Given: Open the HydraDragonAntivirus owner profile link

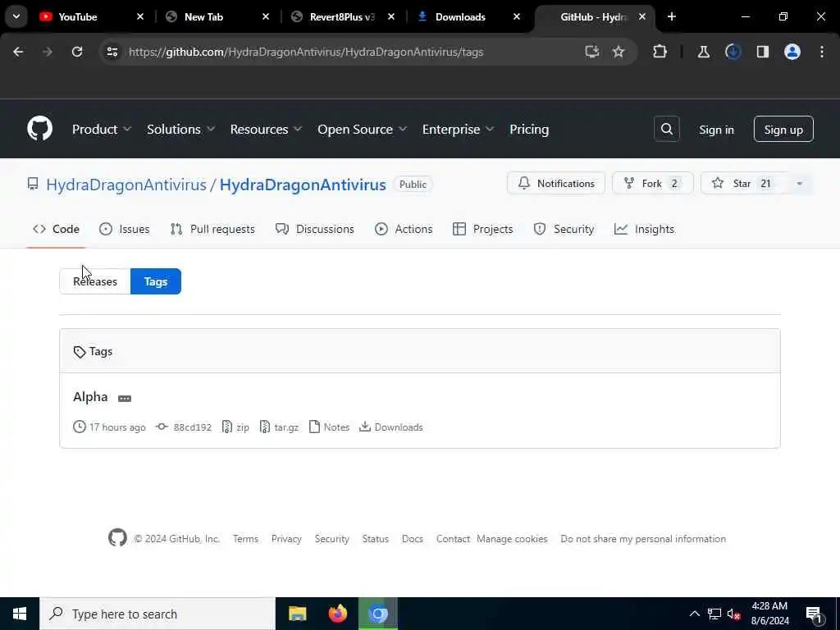Looking at the screenshot, I should pos(126,185).
